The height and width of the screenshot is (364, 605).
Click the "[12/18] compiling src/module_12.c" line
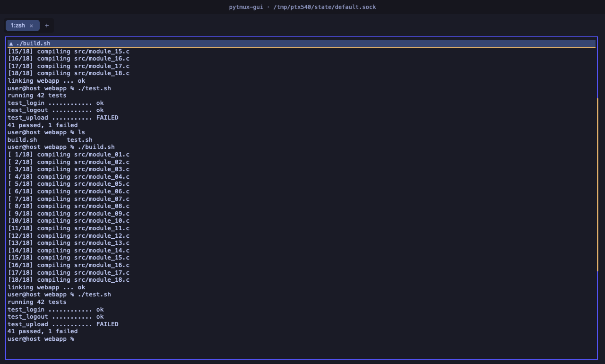point(69,235)
